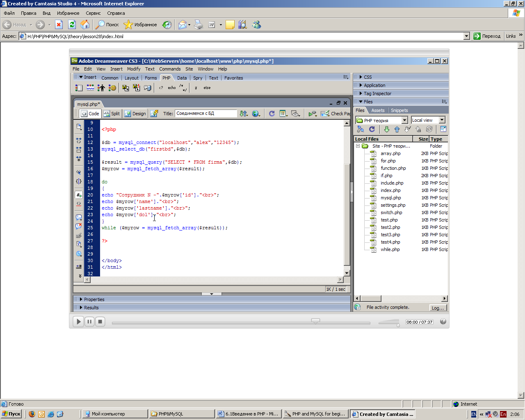Click Refresh Design View icon in document toolbar
The width and height of the screenshot is (525, 420).
click(x=272, y=114)
